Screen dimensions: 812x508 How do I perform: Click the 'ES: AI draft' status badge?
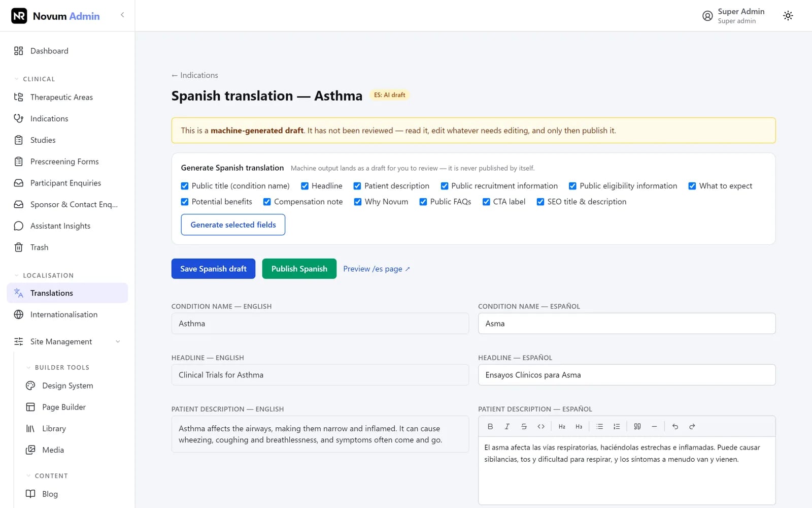[x=390, y=95]
